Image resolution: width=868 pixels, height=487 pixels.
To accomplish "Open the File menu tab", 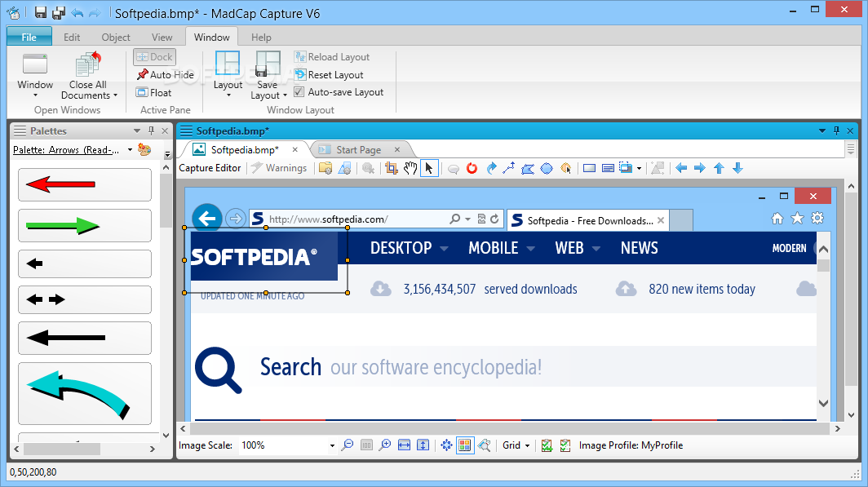I will [x=29, y=37].
